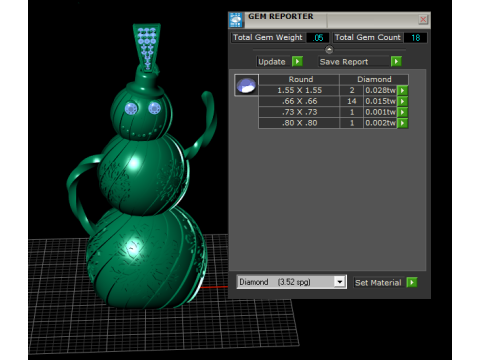Collapse the panel using the round arrow handle

329,50
